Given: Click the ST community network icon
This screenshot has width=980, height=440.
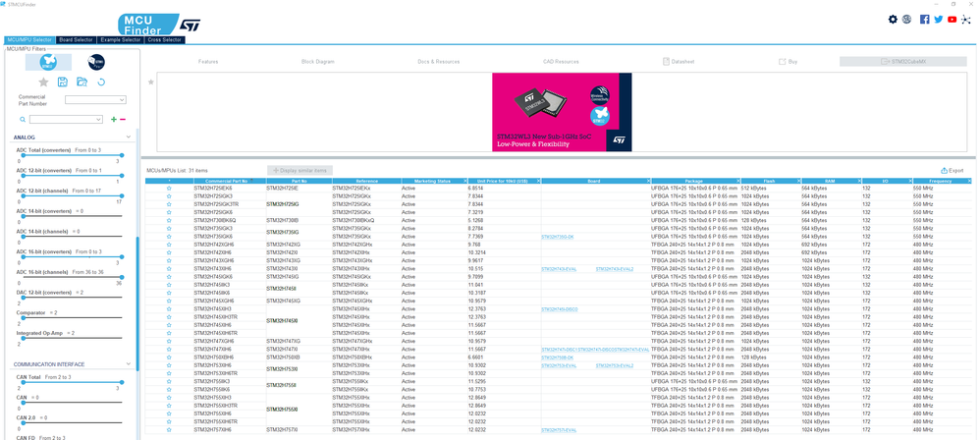Looking at the screenshot, I should 965,20.
